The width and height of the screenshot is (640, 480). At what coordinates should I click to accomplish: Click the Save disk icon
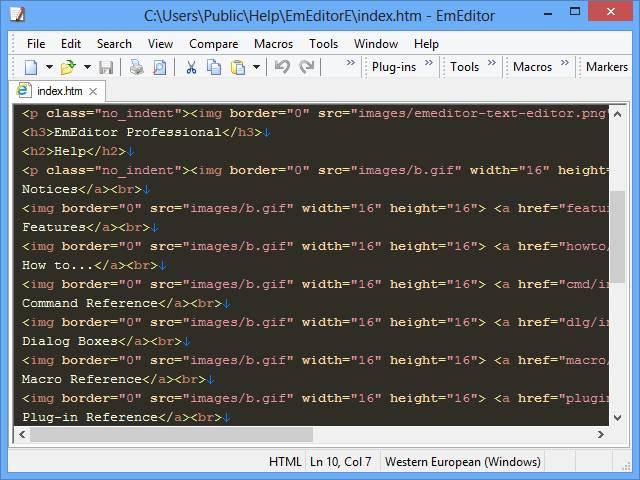pos(106,67)
